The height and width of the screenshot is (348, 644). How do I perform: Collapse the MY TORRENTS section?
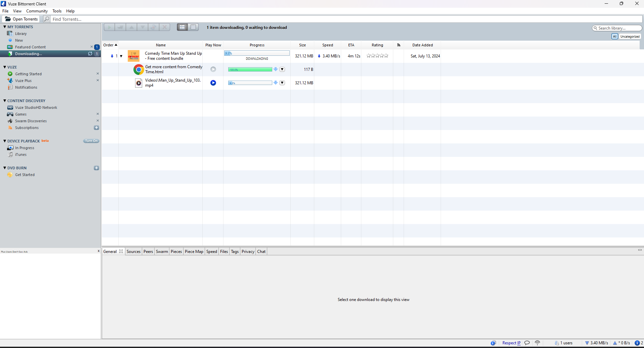pos(5,27)
